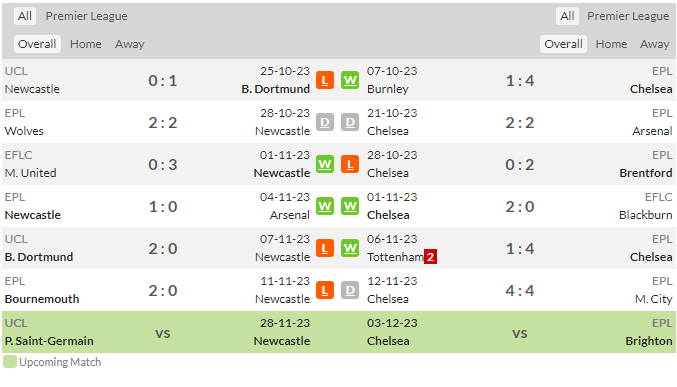The width and height of the screenshot is (677, 387).
Task: Select the right panel Overall filter
Action: pyautogui.click(x=563, y=44)
